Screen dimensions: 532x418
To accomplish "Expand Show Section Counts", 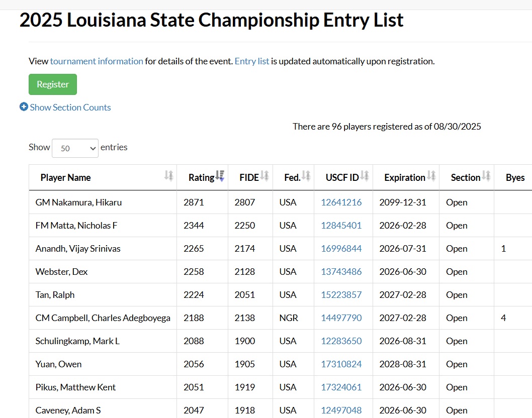I will (x=70, y=108).
